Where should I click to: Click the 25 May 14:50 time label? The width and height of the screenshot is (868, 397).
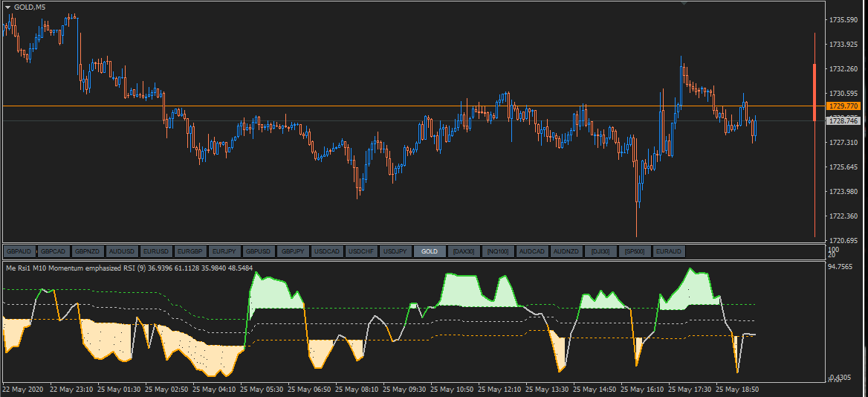pos(596,390)
